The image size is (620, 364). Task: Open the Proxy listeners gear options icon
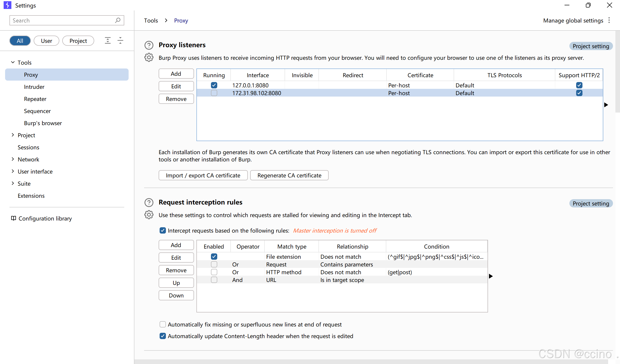[x=149, y=58]
